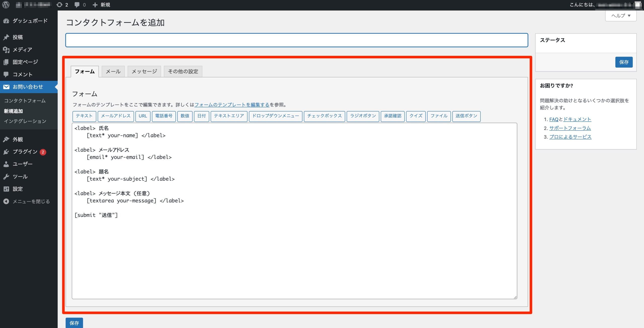Open the サポートフォーラム link
The image size is (644, 328).
[570, 128]
